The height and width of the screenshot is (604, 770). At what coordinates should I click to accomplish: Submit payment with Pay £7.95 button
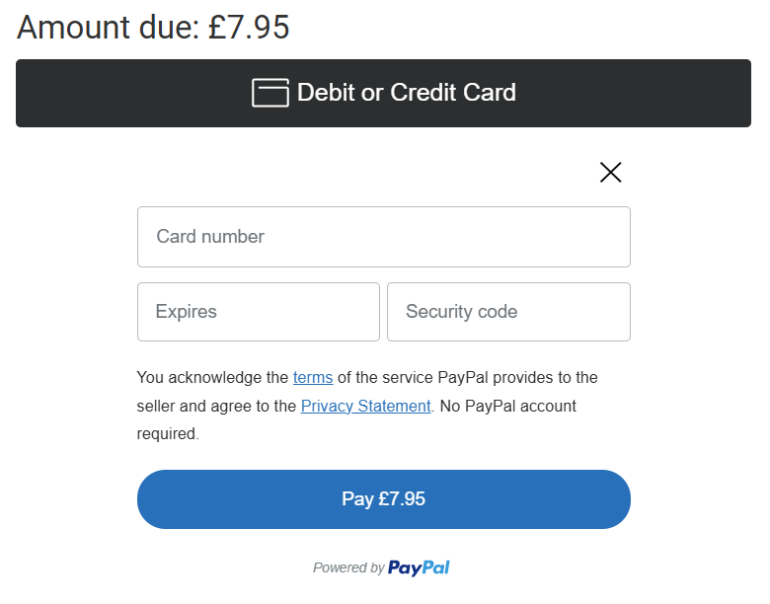tap(384, 499)
